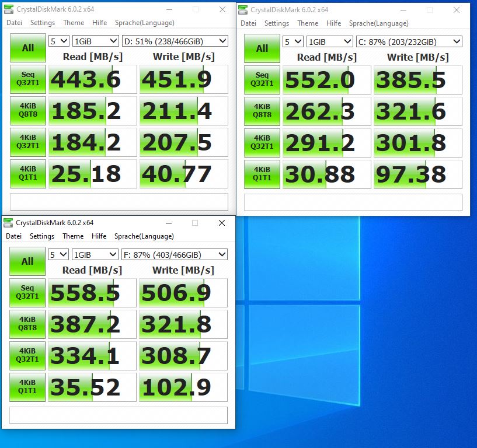477x448 pixels.
Task: Run All tests in F: drive window
Action: point(27,261)
